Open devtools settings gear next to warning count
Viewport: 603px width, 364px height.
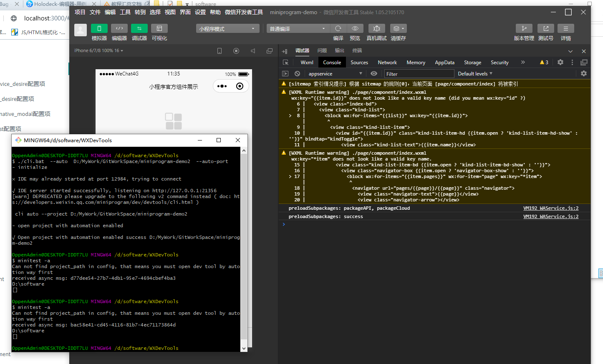click(x=560, y=62)
